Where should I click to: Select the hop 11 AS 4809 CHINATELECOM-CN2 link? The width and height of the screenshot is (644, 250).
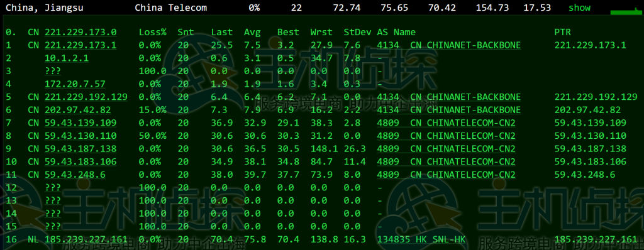(446, 175)
